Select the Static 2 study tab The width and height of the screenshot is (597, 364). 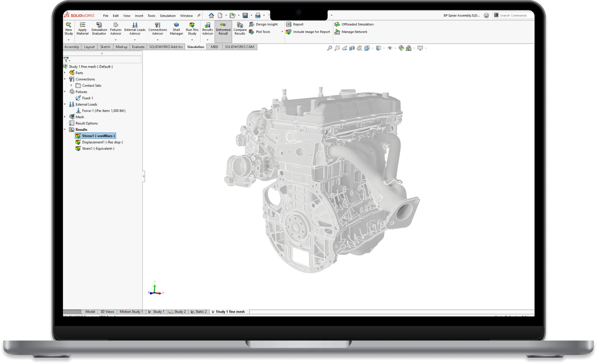199,312
